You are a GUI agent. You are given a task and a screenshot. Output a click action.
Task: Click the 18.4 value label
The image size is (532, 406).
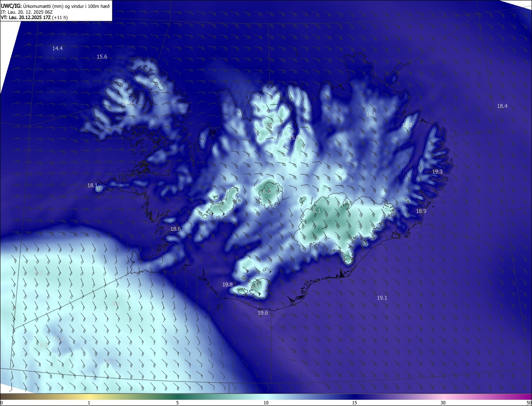pyautogui.click(x=502, y=106)
